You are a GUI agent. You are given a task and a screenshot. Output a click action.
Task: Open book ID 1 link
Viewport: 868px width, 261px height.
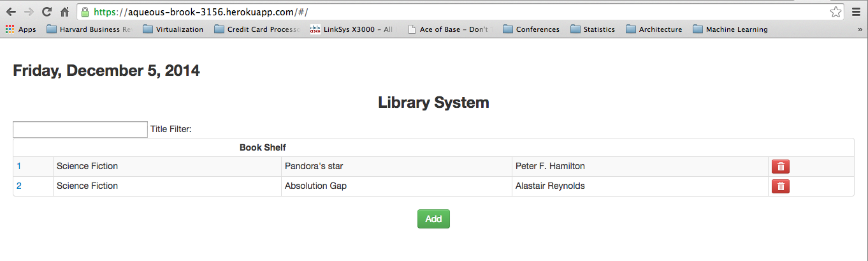point(19,167)
